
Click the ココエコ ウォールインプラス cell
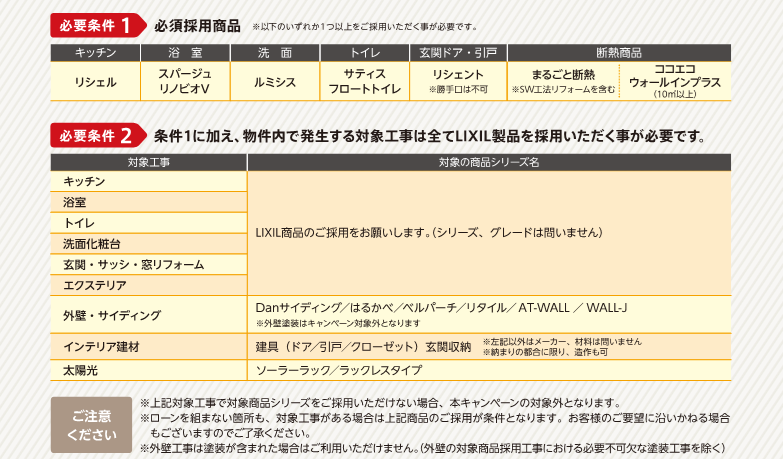(x=674, y=81)
